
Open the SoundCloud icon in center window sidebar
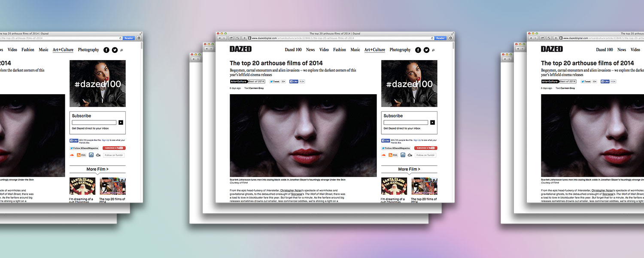pos(384,155)
